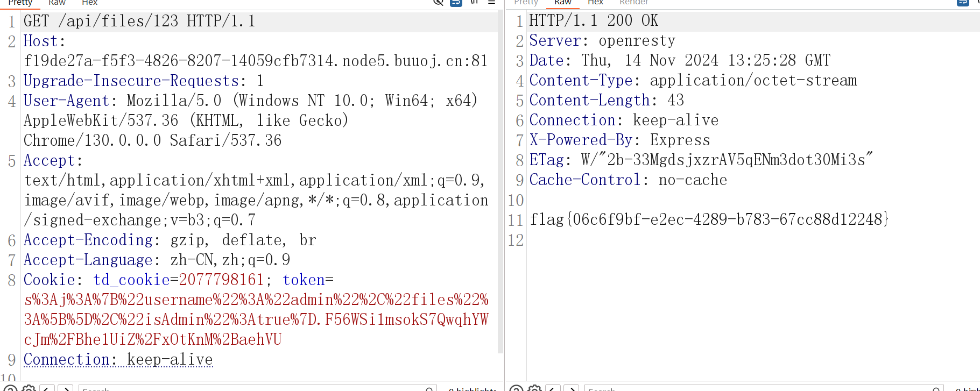Viewport: 980px width, 391px height.
Task: Click the token= cookie name
Action: click(308, 280)
